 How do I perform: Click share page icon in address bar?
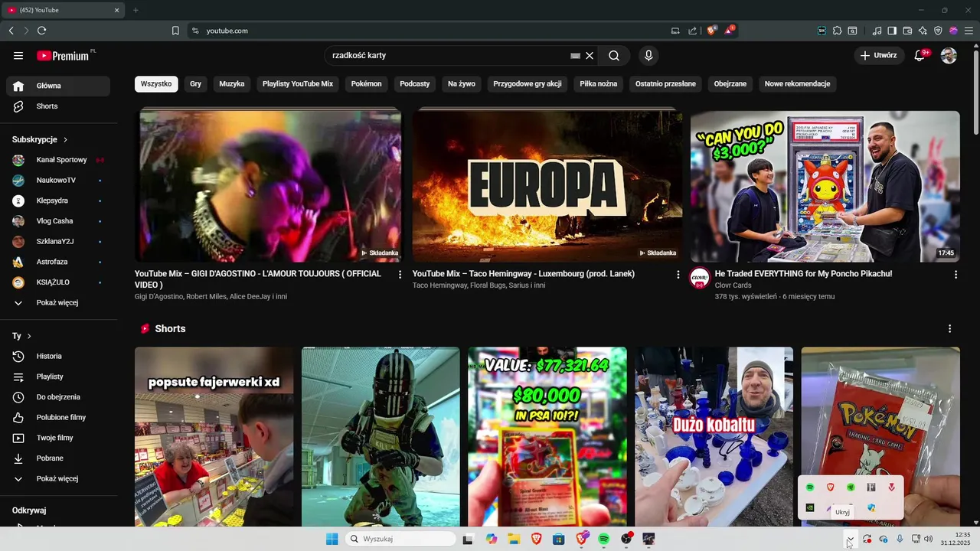point(693,31)
